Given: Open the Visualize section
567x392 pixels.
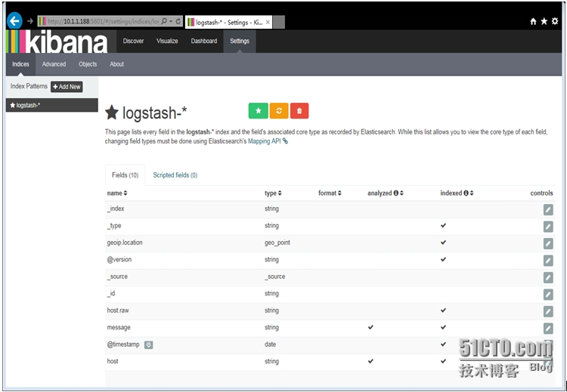Looking at the screenshot, I should (167, 42).
